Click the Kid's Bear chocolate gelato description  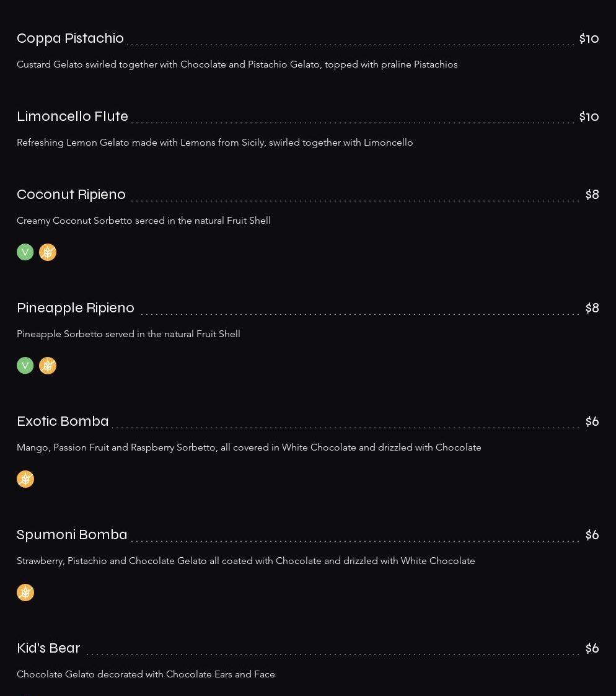tap(146, 674)
